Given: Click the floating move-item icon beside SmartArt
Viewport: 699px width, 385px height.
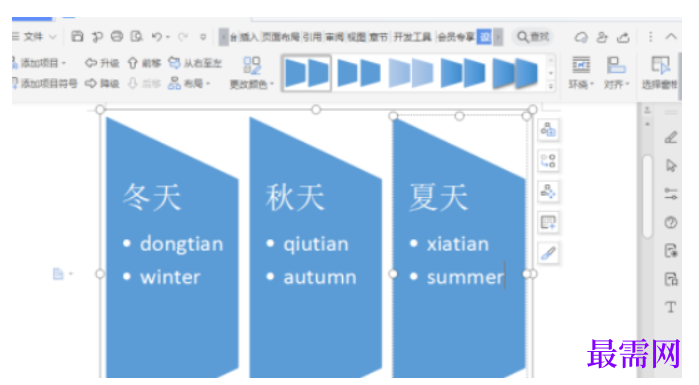Looking at the screenshot, I should [548, 192].
